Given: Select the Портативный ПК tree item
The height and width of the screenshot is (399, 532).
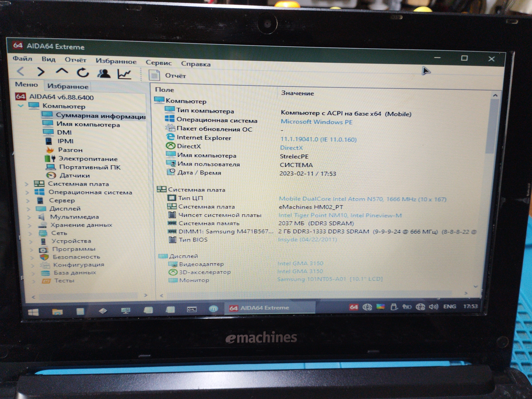Looking at the screenshot, I should click(83, 167).
